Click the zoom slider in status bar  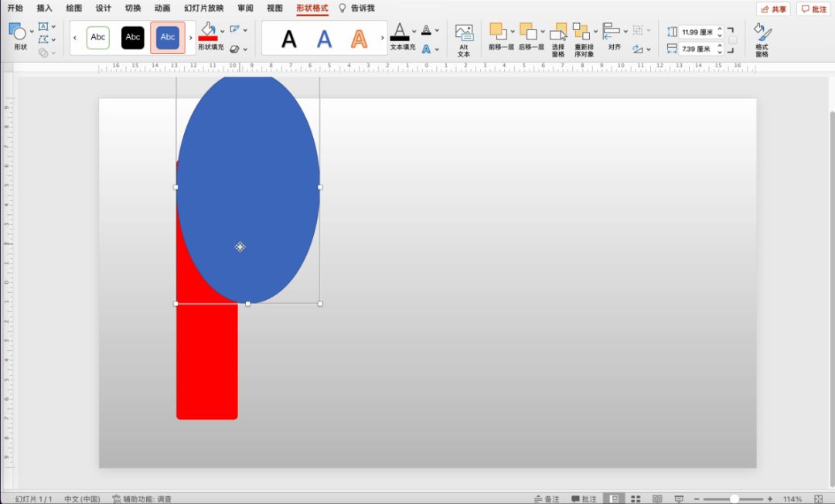coord(733,499)
